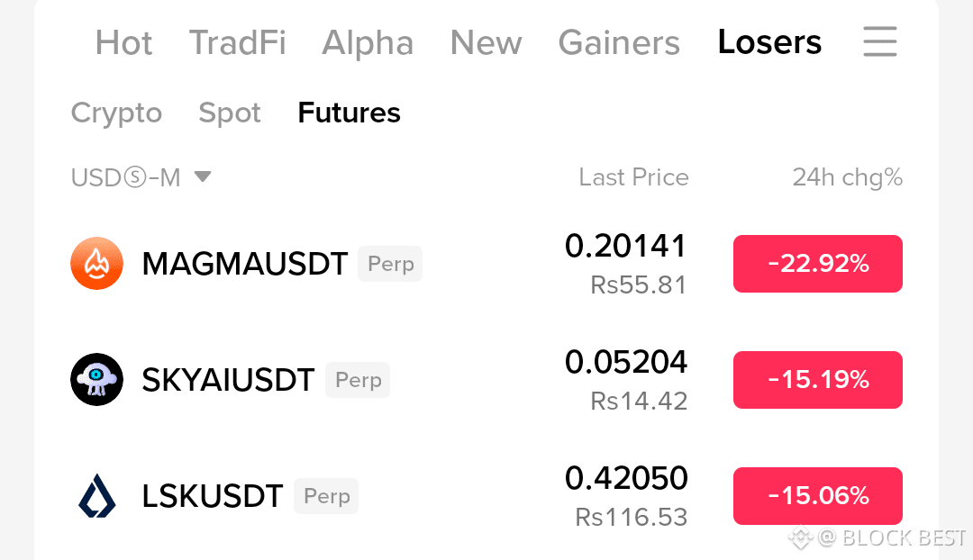Image resolution: width=973 pixels, height=560 pixels.
Task: Open the USDⓈ-M margin type selector
Action: click(141, 177)
